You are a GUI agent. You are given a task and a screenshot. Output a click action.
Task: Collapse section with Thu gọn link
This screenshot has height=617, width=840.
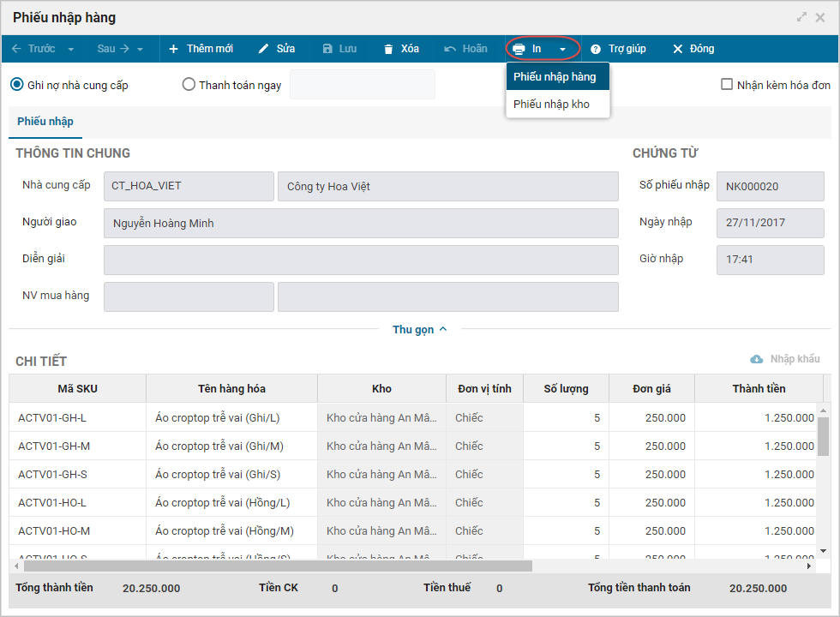click(x=419, y=329)
